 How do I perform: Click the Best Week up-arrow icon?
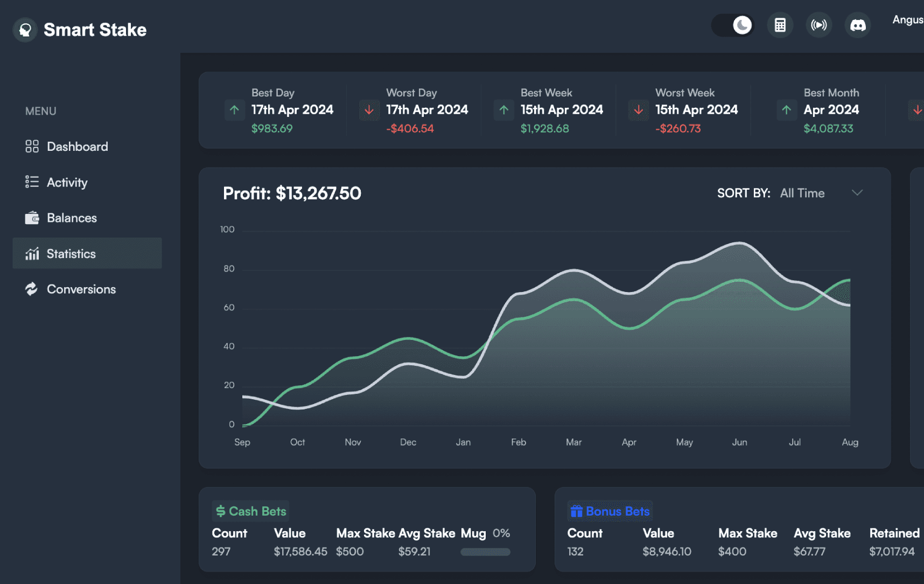[504, 110]
